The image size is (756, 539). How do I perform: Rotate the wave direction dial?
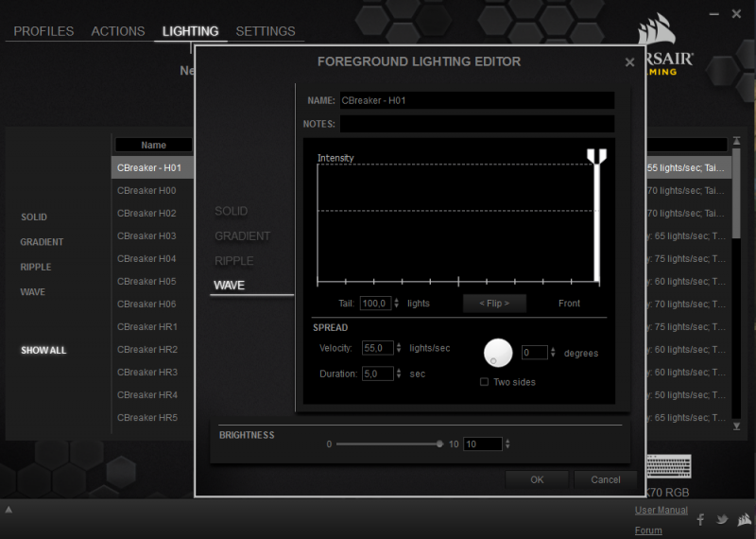498,353
